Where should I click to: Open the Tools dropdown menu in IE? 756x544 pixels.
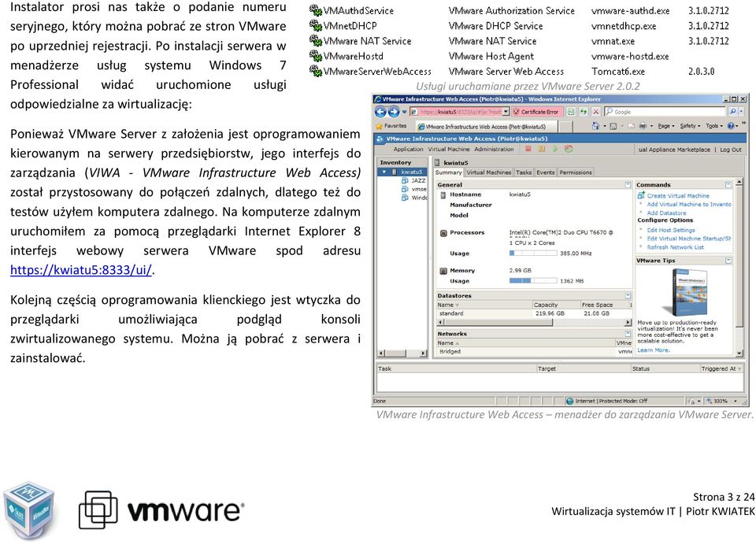point(714,126)
